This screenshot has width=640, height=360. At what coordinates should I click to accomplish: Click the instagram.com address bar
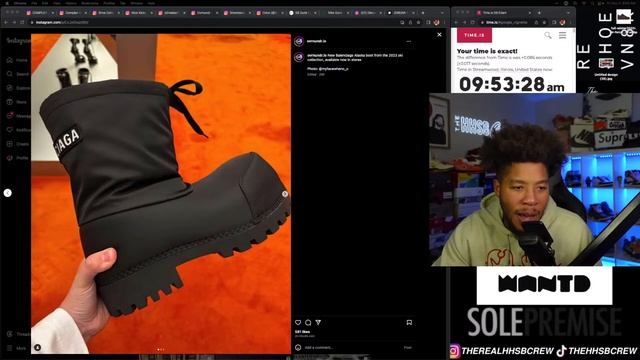(212, 22)
